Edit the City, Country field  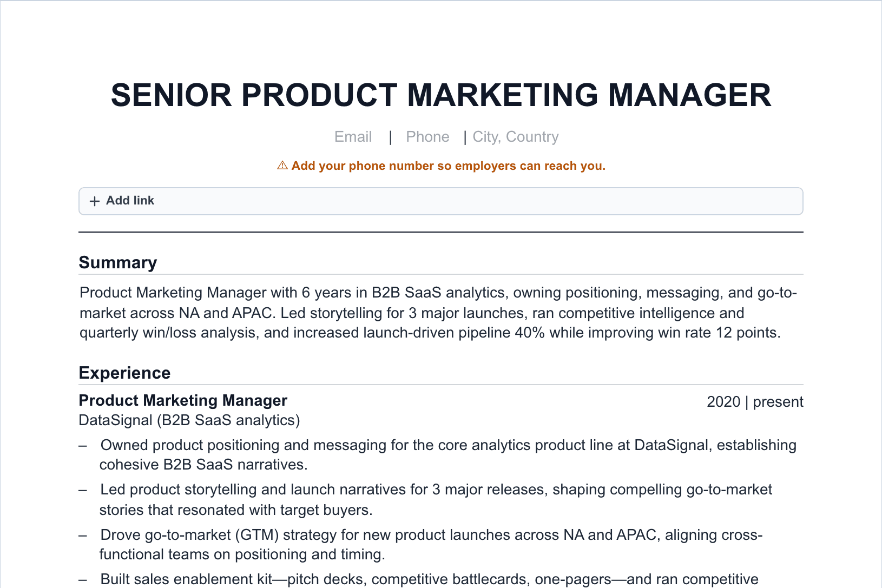516,137
